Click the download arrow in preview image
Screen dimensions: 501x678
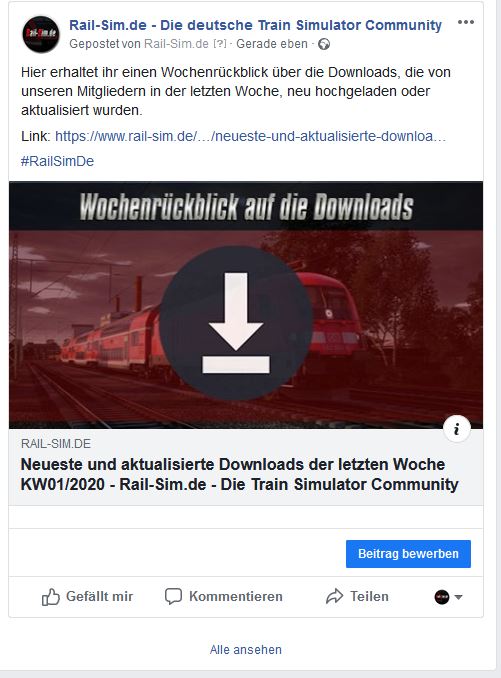(236, 323)
